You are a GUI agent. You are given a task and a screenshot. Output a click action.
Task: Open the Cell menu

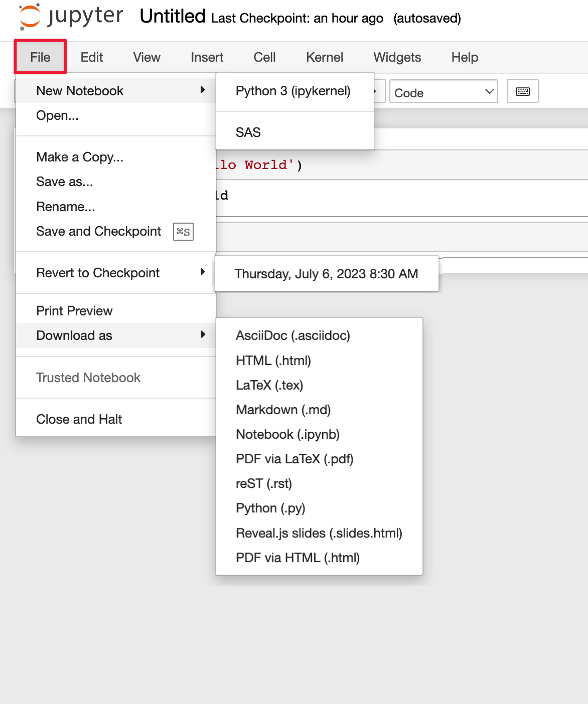[x=264, y=57]
